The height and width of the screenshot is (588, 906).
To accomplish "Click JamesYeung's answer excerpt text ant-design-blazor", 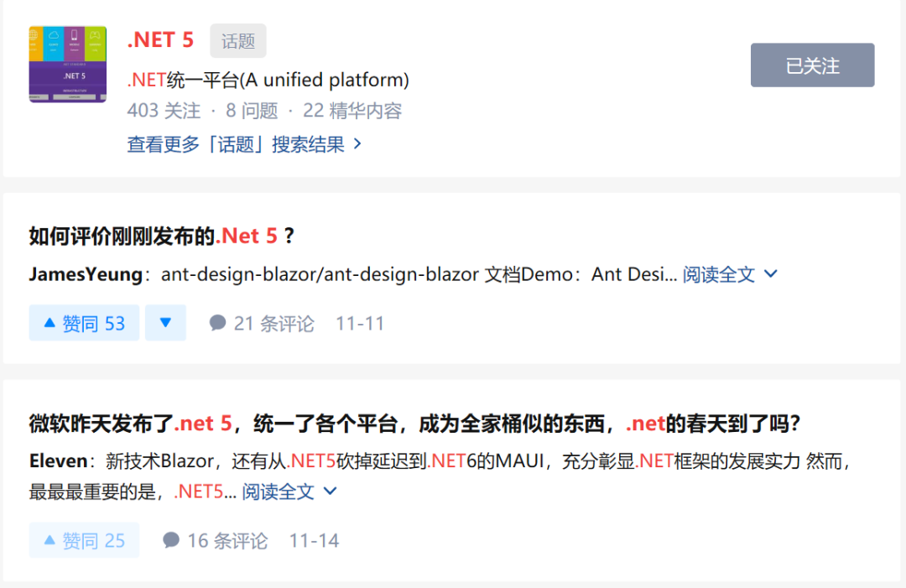I will 419,274.
